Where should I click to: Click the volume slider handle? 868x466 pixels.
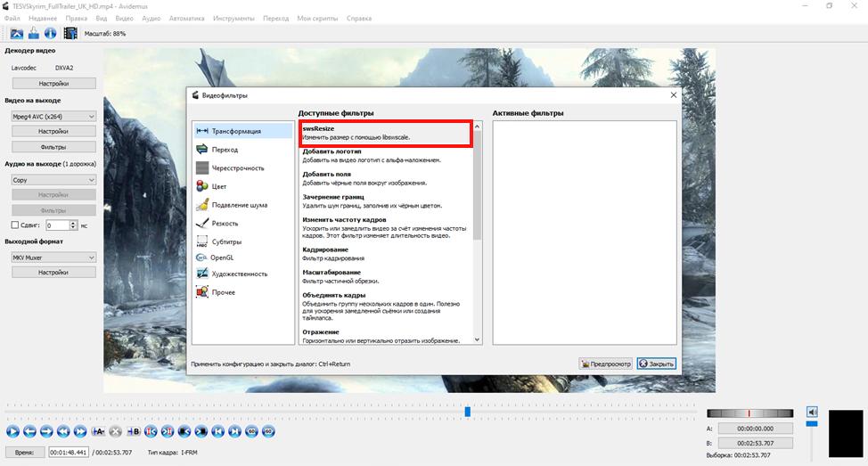coord(812,424)
